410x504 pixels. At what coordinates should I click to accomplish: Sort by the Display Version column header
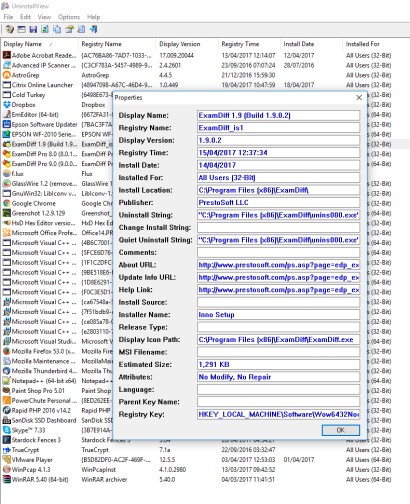click(187, 44)
